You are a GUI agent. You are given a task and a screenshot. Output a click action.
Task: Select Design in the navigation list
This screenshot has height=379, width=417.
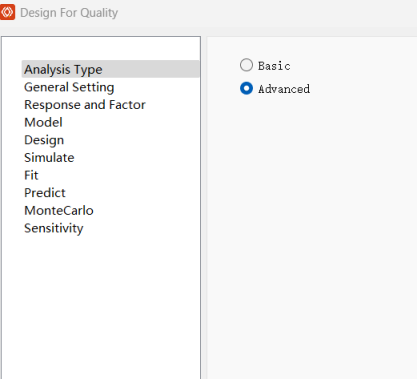pyautogui.click(x=44, y=140)
